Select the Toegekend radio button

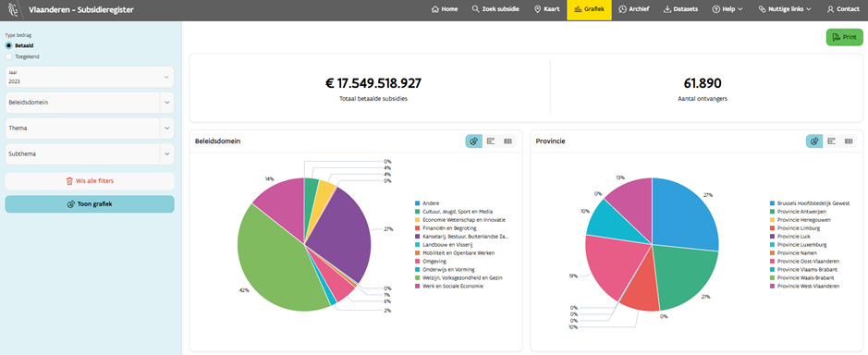tap(9, 56)
